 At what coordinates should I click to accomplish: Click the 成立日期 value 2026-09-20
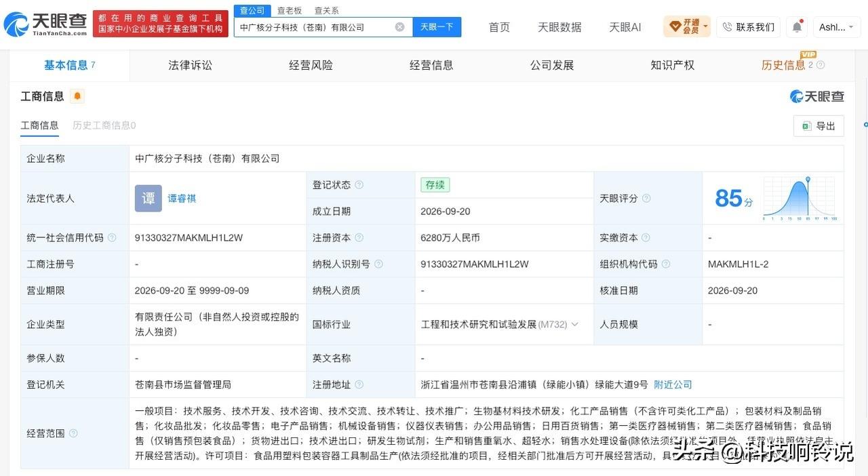click(x=445, y=212)
